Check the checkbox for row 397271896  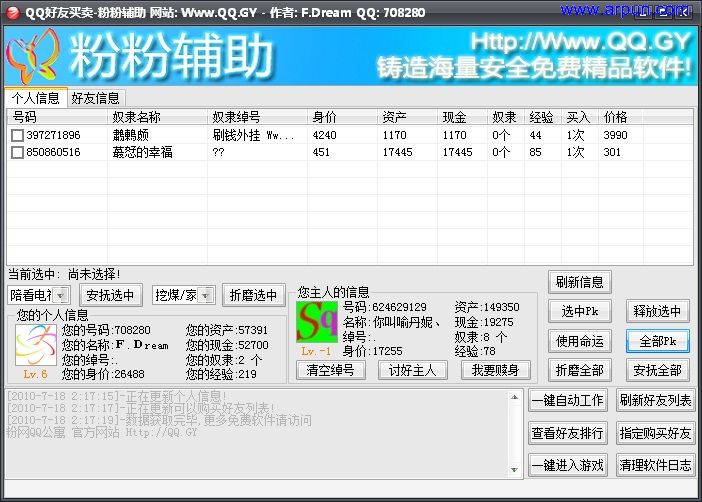pyautogui.click(x=17, y=135)
